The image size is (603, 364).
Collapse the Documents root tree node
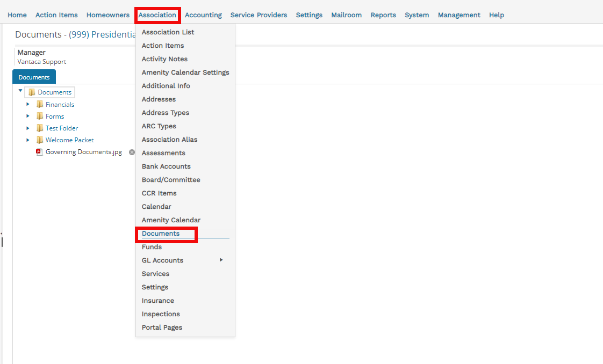point(20,91)
